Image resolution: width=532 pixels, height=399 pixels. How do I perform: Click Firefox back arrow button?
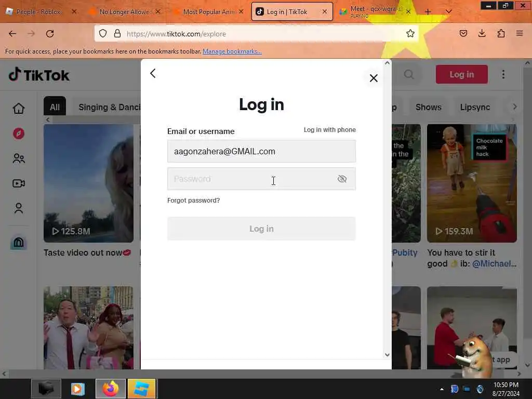pos(12,34)
